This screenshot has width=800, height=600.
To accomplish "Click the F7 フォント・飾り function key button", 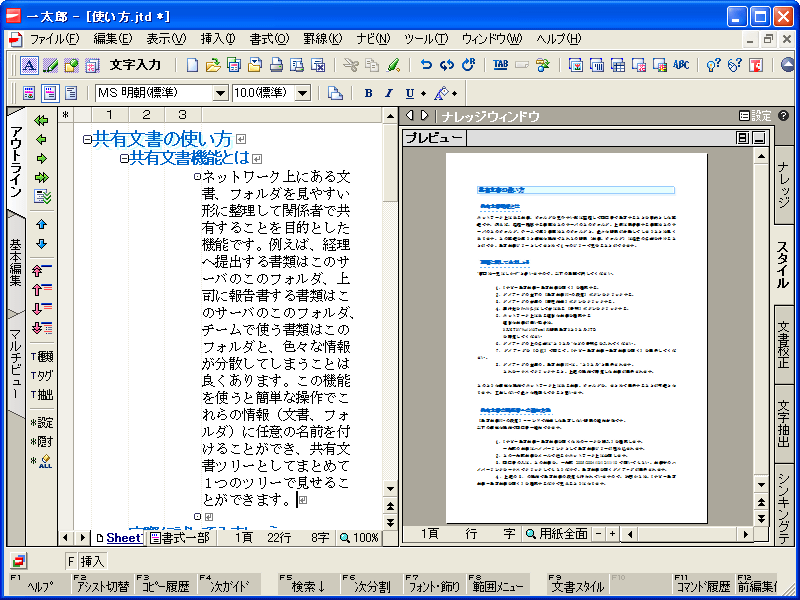I will coord(435,584).
